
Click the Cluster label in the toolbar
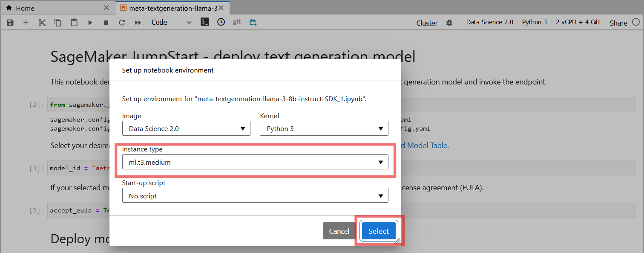point(427,23)
